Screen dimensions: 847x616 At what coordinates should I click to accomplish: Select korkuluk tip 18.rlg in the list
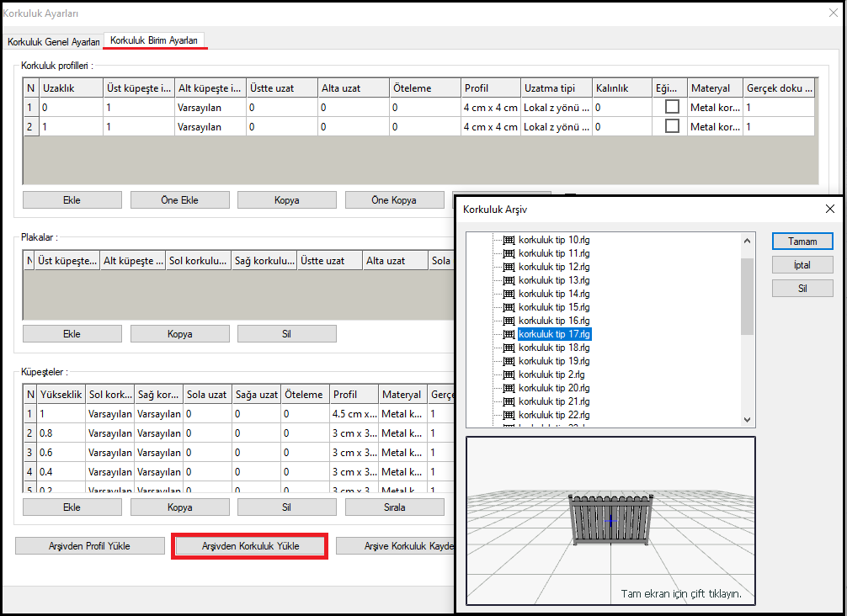click(553, 348)
